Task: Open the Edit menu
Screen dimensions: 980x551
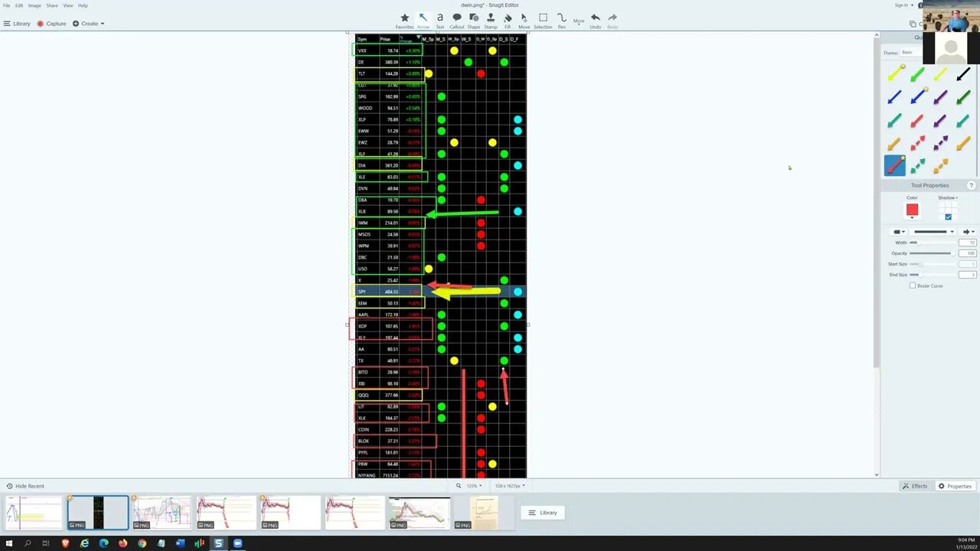Action: coord(19,5)
